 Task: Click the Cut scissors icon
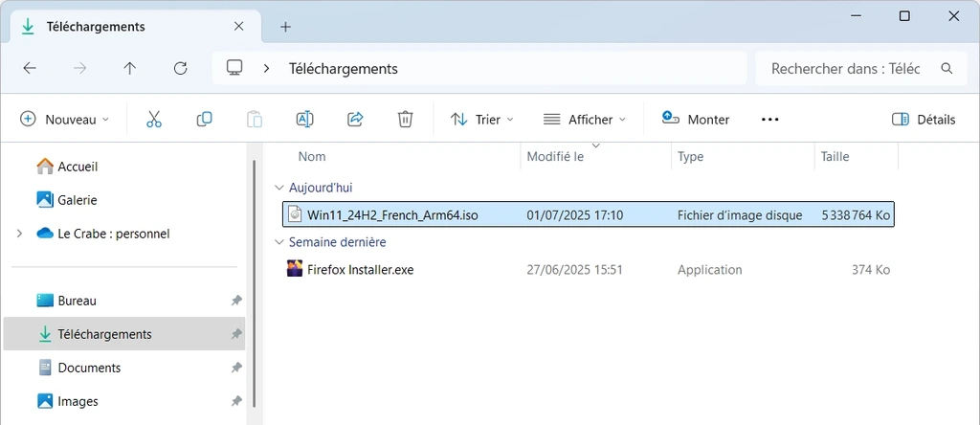coord(154,120)
